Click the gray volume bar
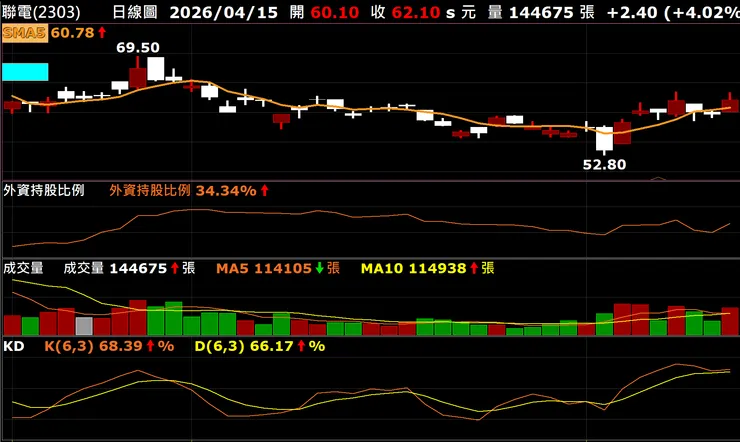Viewport: 740px width, 442px height. pos(84,326)
